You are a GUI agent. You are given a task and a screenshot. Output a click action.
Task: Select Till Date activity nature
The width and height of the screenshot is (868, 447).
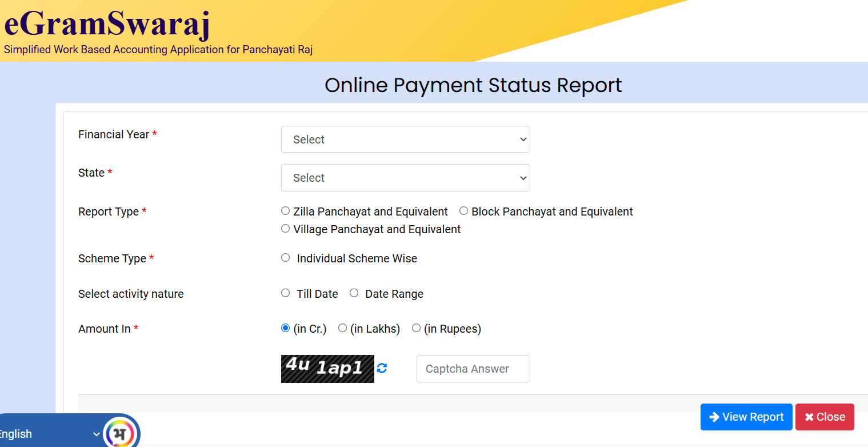click(x=286, y=293)
